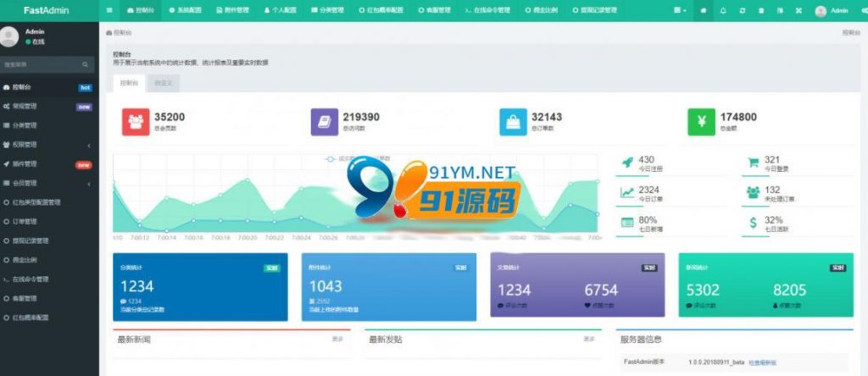Click the 8205 value on green card

pos(790,290)
